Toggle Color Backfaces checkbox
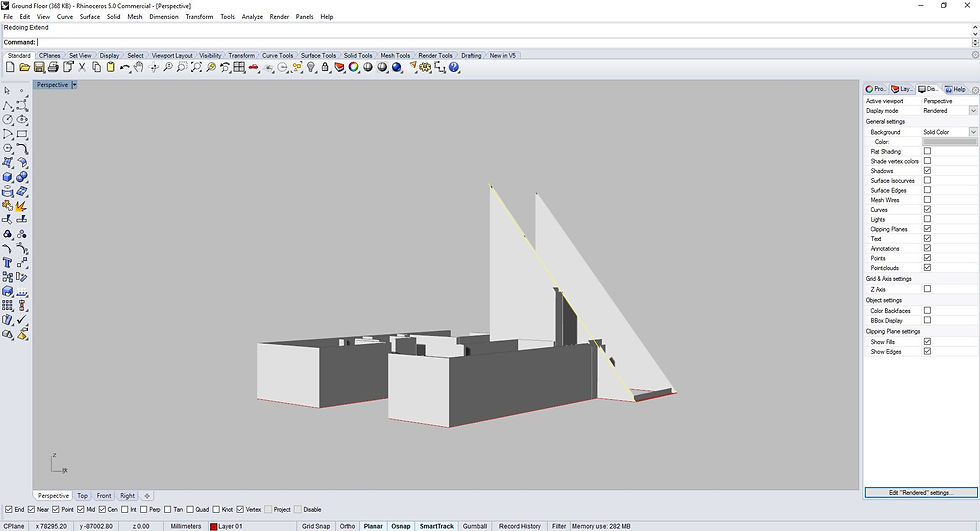This screenshot has height=531, width=980. [x=928, y=310]
